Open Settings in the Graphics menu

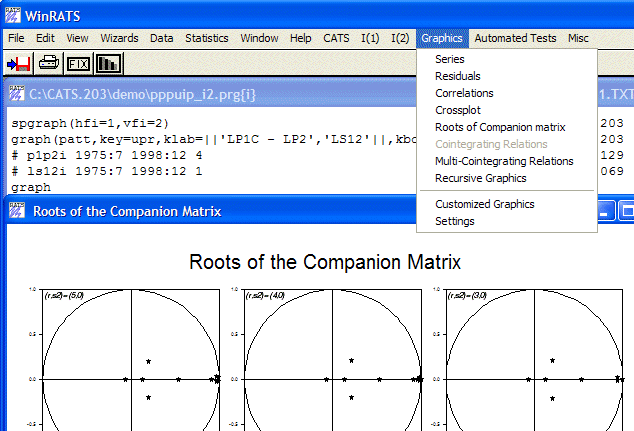point(455,221)
